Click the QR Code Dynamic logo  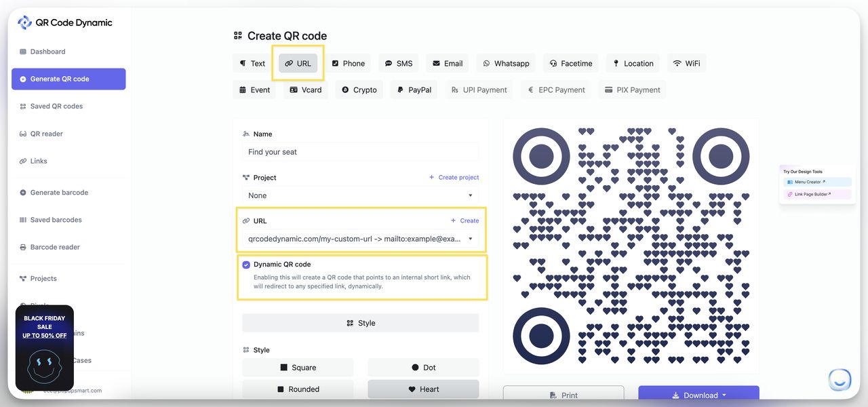tap(65, 22)
